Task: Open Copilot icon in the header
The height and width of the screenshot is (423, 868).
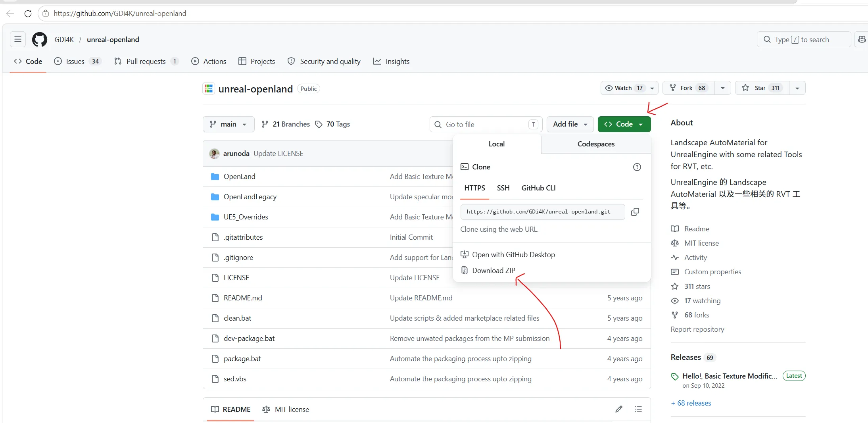Action: coord(861,39)
